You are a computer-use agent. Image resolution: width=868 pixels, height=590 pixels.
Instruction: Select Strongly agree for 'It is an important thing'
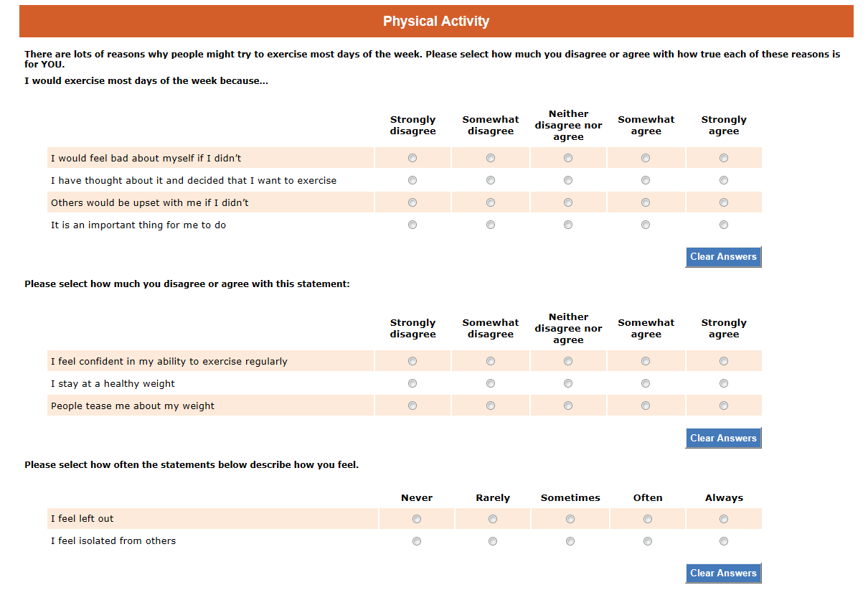pos(724,225)
